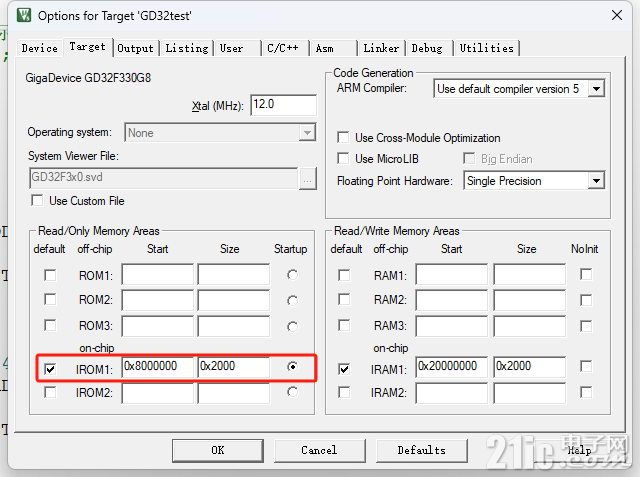Image resolution: width=640 pixels, height=477 pixels.
Task: Open the Utilities tab
Action: point(487,48)
